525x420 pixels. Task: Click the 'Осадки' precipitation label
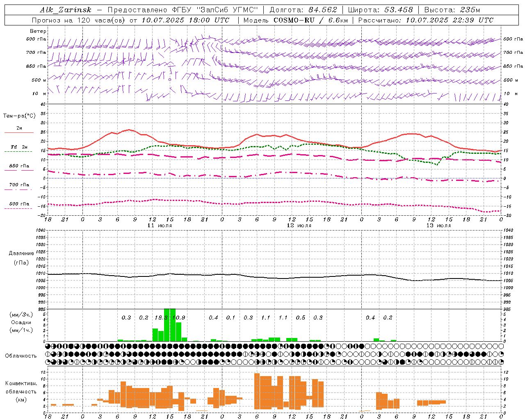coord(21,322)
